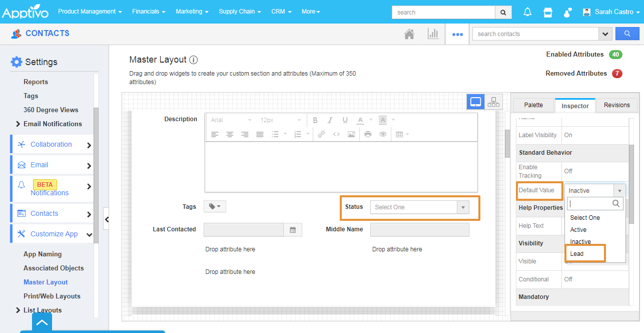The image size is (644, 333).
Task: Expand Email Notifications in settings sidebar
Action: [53, 124]
